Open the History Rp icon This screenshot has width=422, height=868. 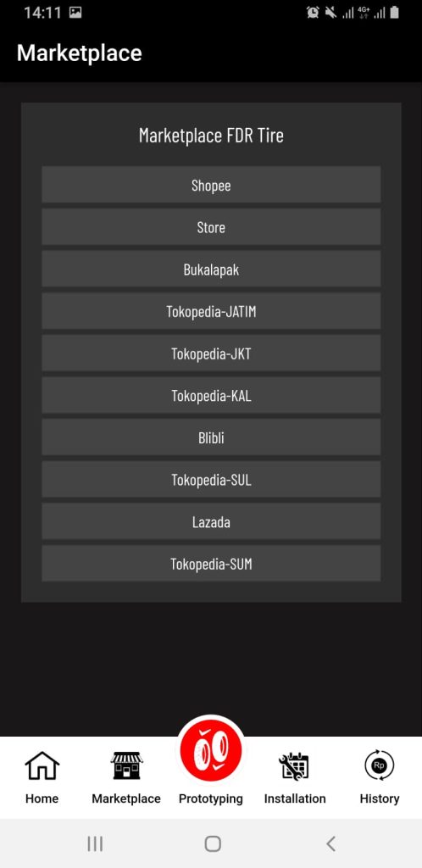(380, 766)
